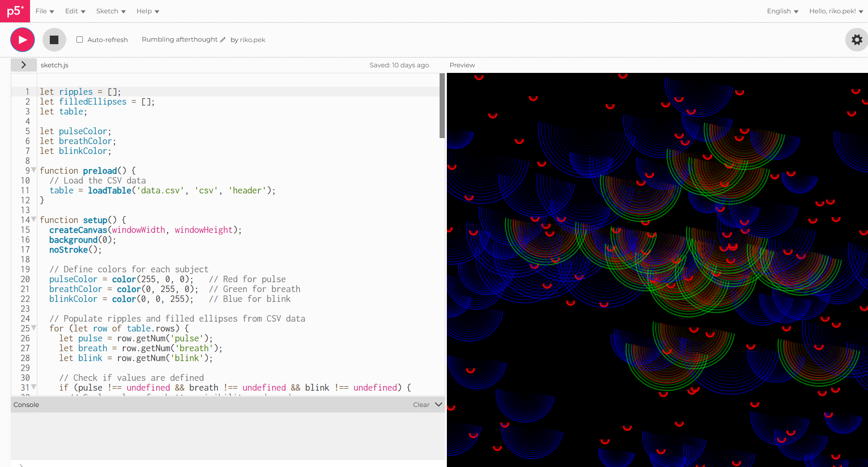
Task: Click the Rumbling afterthought sketch title
Action: pos(179,39)
